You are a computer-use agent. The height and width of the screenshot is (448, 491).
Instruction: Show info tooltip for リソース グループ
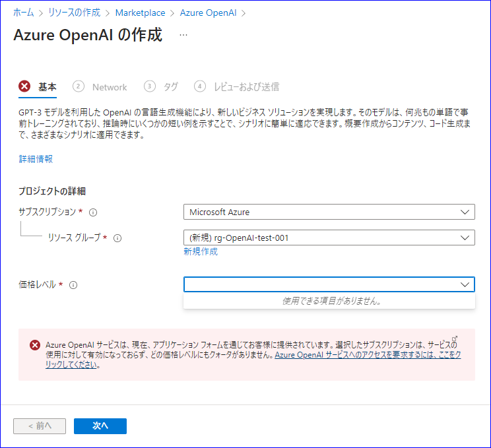[117, 238]
